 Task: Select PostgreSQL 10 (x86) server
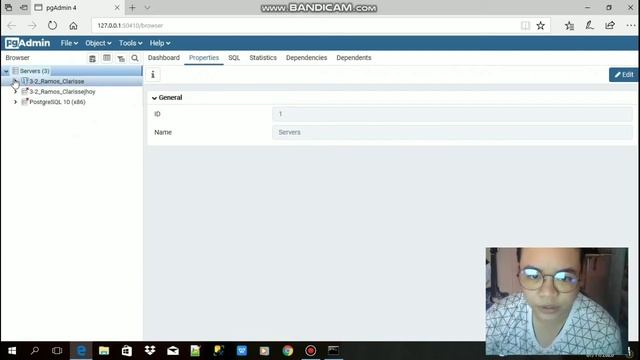(x=57, y=102)
